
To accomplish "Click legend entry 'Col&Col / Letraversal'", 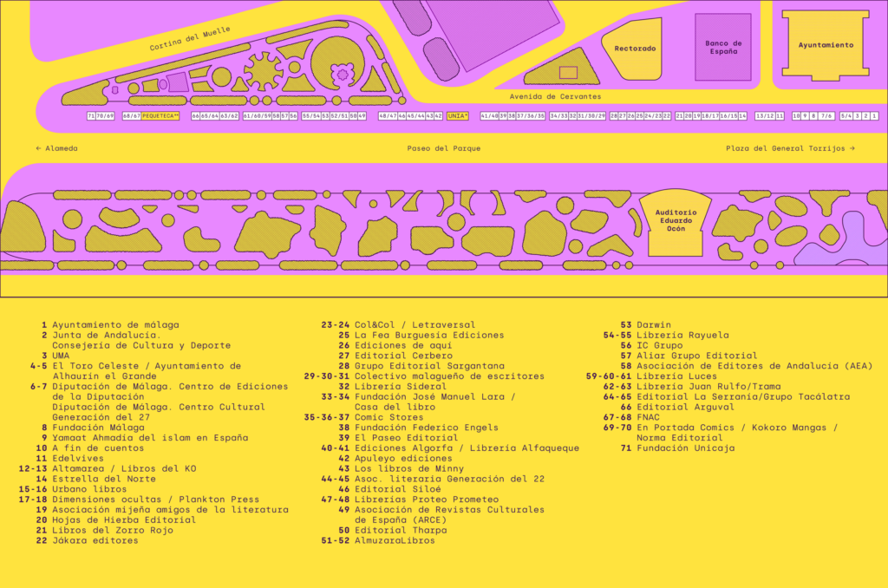I will (415, 324).
